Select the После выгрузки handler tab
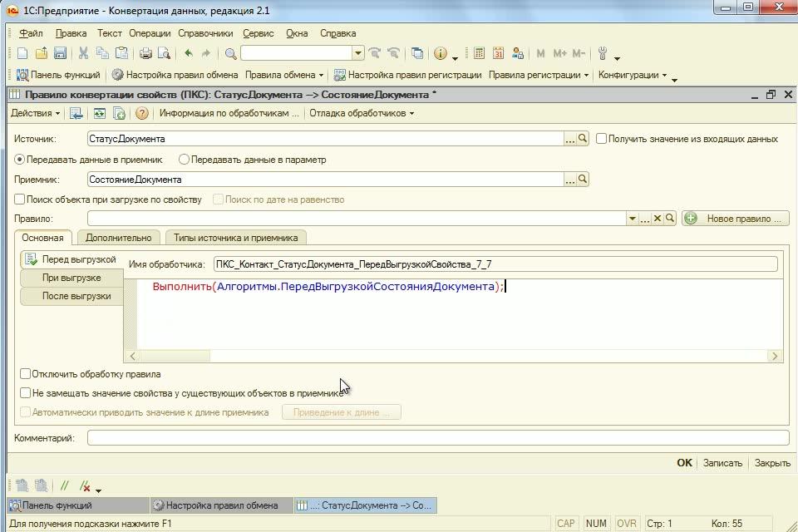This screenshot has width=798, height=532. (71, 296)
